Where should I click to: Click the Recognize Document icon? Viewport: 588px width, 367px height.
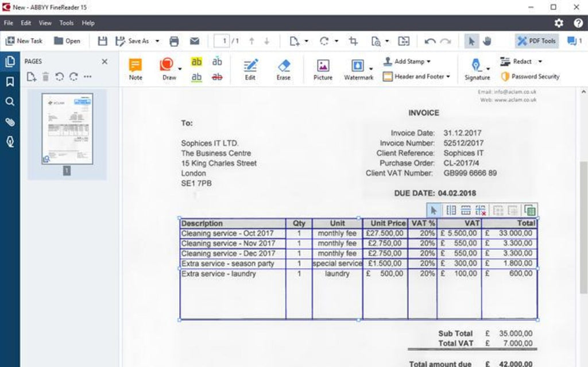tap(376, 41)
